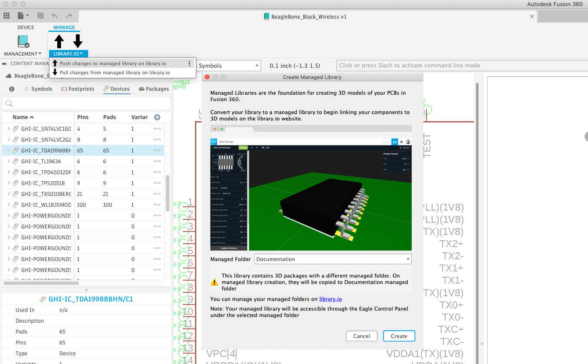The height and width of the screenshot is (364, 588).
Task: Click the Create button
Action: 399,336
